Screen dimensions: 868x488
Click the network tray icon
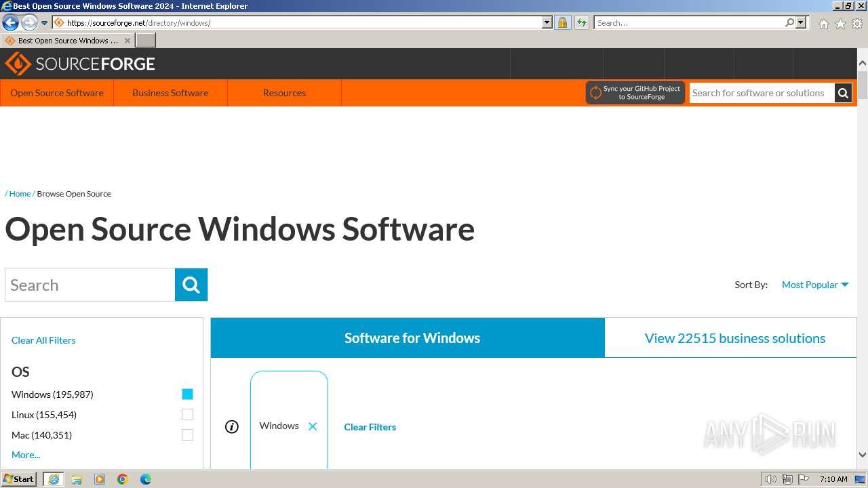[x=787, y=479]
